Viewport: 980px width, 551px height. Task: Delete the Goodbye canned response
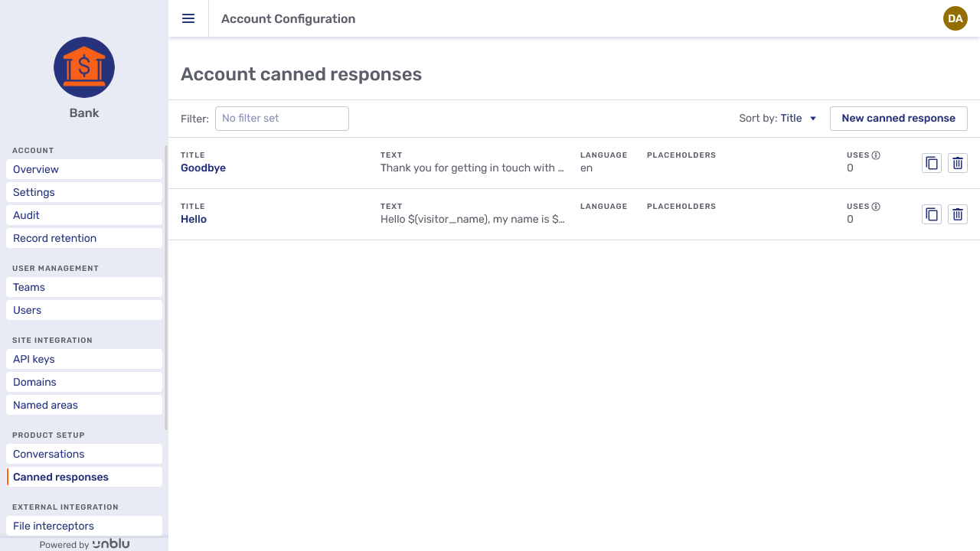(x=957, y=162)
